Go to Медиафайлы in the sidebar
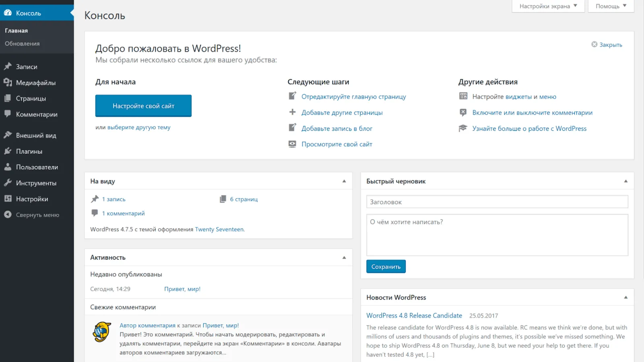The image size is (644, 362). pos(37,83)
